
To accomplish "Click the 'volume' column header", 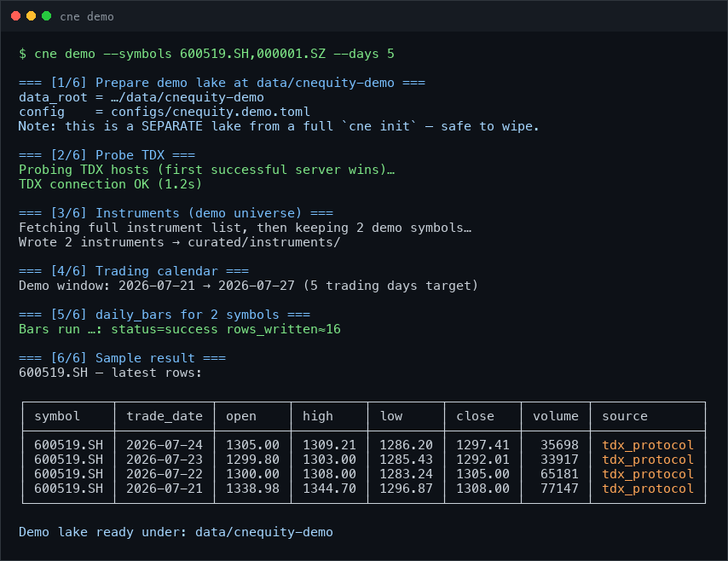I will 556,416.
